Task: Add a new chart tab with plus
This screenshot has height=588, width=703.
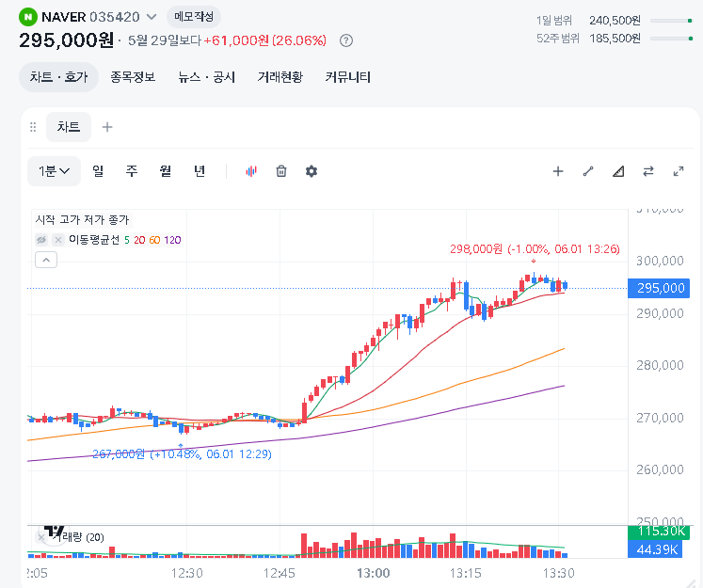Action: pos(107,127)
